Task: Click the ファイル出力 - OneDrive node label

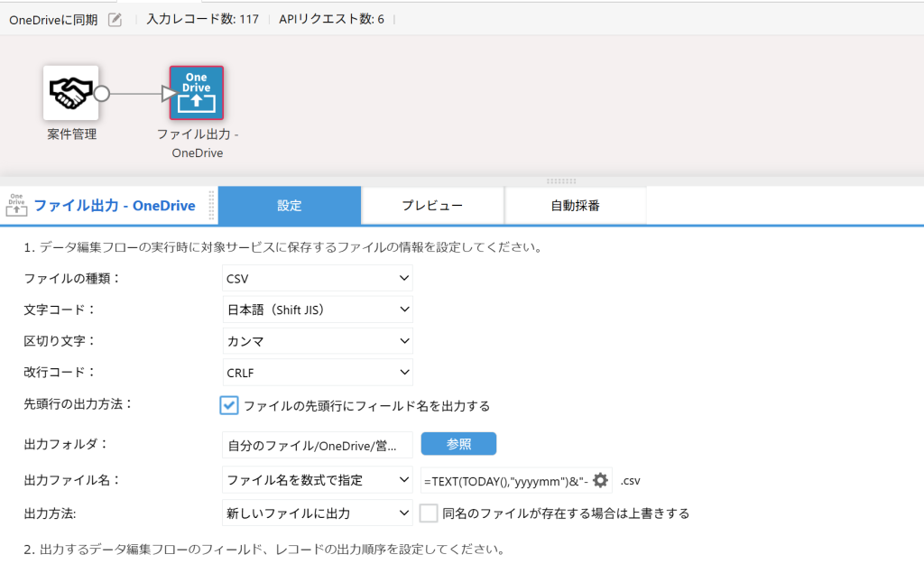Action: pyautogui.click(x=198, y=143)
